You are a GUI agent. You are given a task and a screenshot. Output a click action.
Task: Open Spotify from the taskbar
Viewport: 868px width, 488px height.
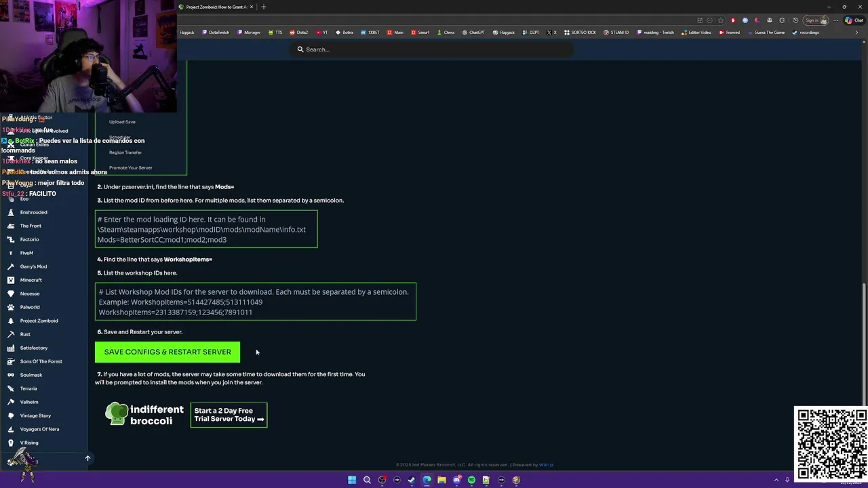click(471, 480)
